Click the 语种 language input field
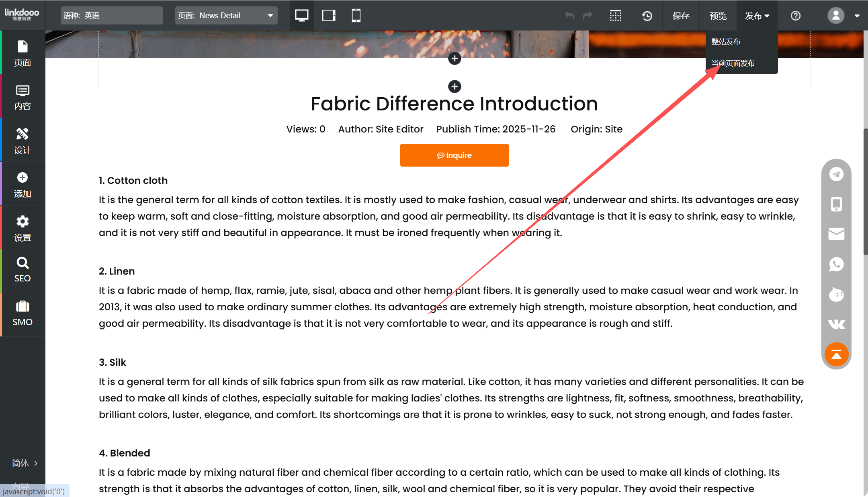 pos(112,16)
